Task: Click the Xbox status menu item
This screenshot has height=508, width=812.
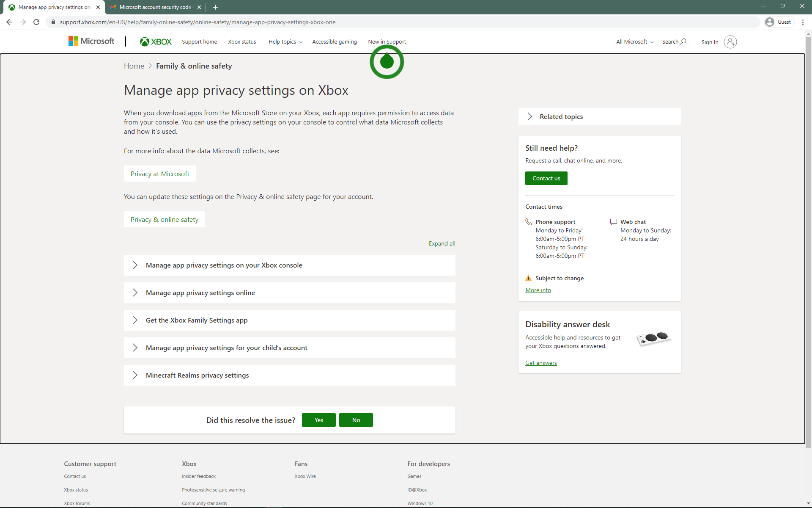Action: [x=241, y=41]
